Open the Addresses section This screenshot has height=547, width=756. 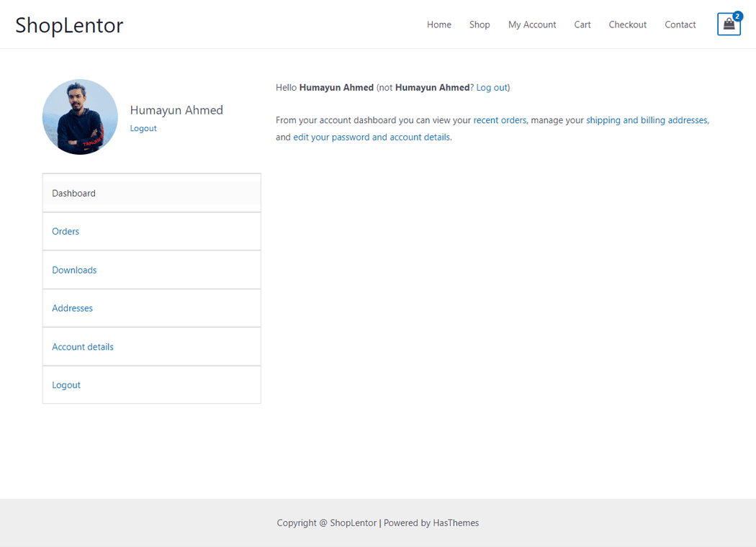pyautogui.click(x=72, y=308)
